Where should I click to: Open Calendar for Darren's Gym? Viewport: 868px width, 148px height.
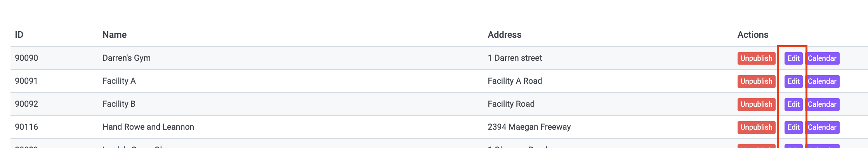click(822, 58)
